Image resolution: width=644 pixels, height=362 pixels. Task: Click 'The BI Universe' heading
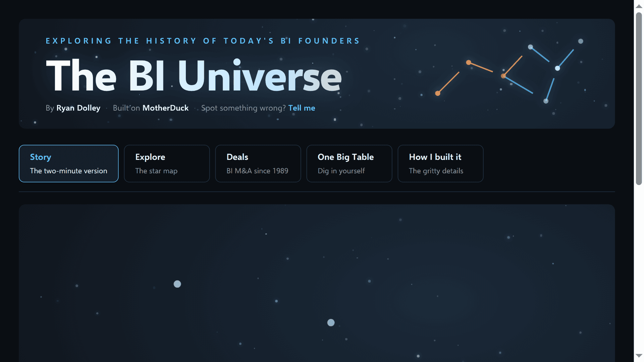(194, 76)
